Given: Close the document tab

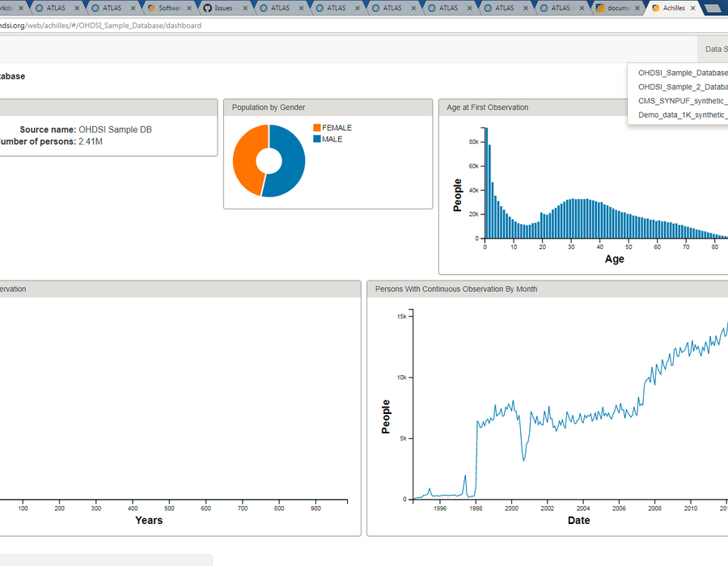Looking at the screenshot, I should tap(637, 8).
